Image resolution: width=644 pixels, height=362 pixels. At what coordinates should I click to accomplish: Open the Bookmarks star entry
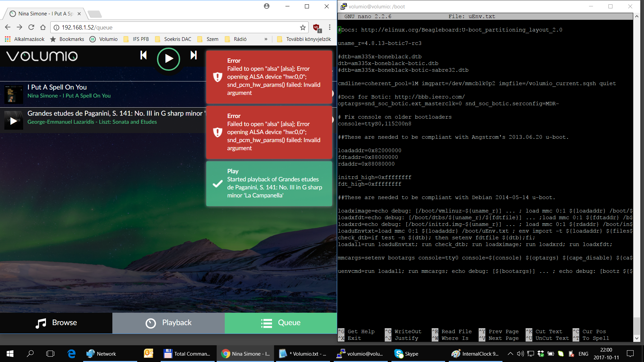coord(67,39)
